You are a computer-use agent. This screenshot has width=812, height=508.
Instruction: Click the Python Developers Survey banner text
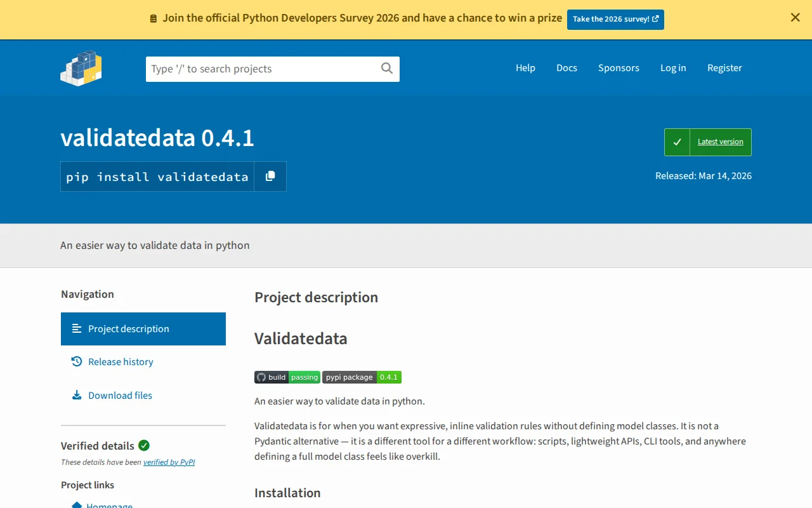pyautogui.click(x=362, y=18)
